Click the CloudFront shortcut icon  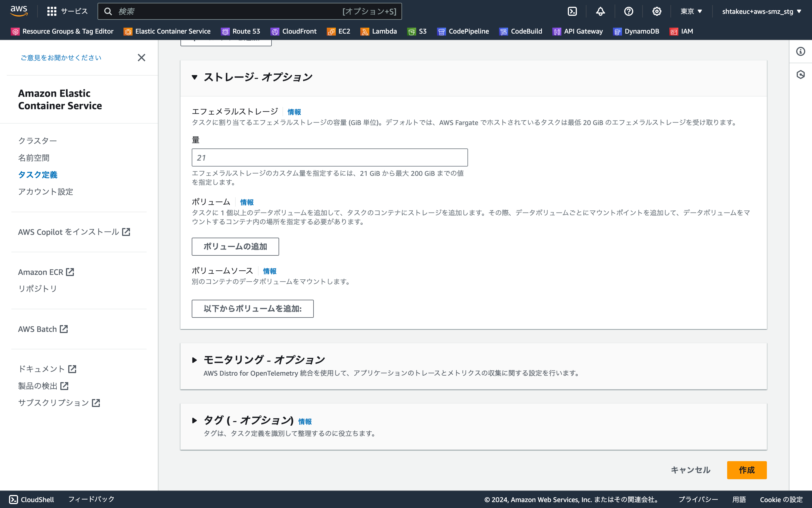pos(275,32)
